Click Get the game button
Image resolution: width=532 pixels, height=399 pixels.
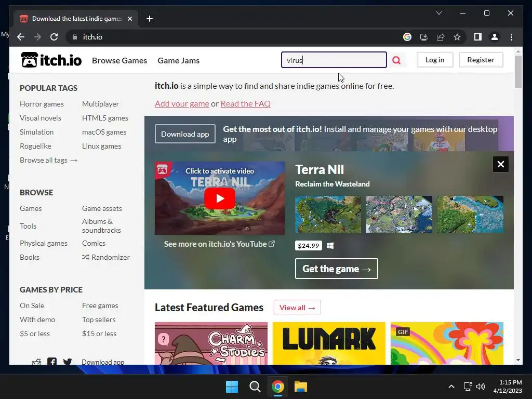point(337,269)
